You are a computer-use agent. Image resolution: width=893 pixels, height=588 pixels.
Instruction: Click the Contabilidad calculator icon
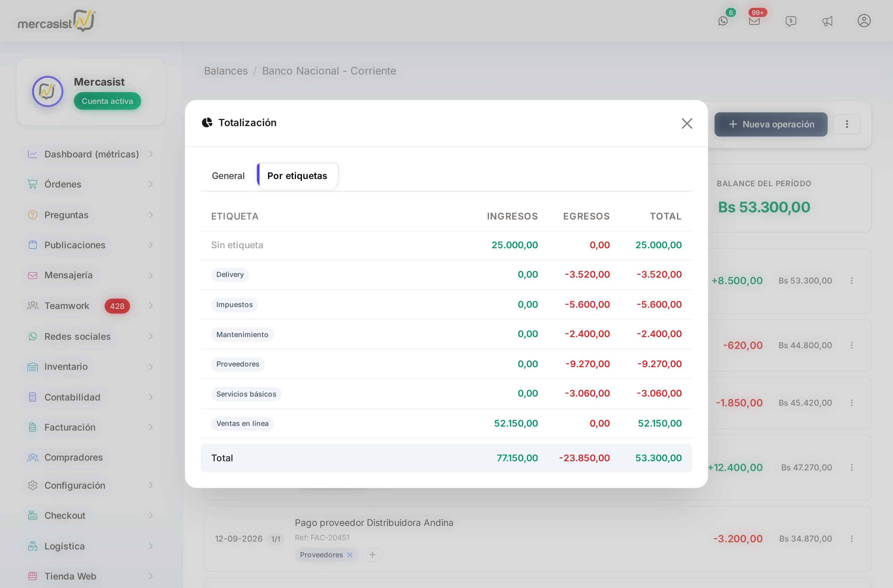33,397
